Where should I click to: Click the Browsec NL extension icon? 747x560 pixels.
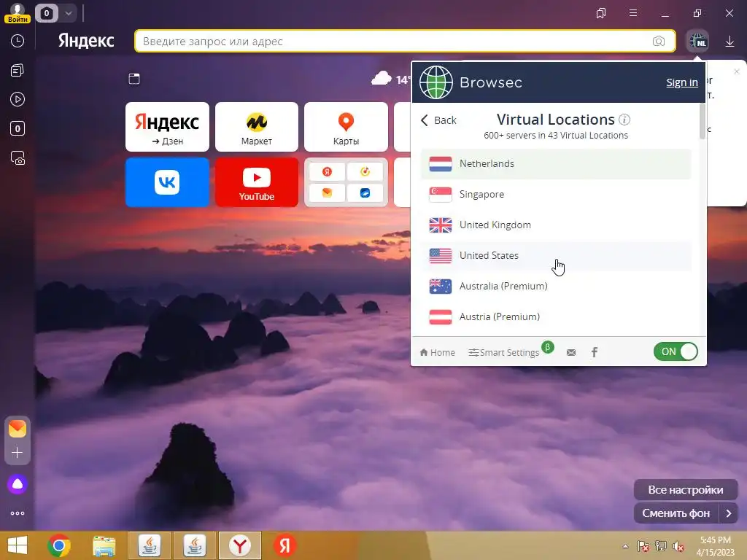tap(697, 42)
